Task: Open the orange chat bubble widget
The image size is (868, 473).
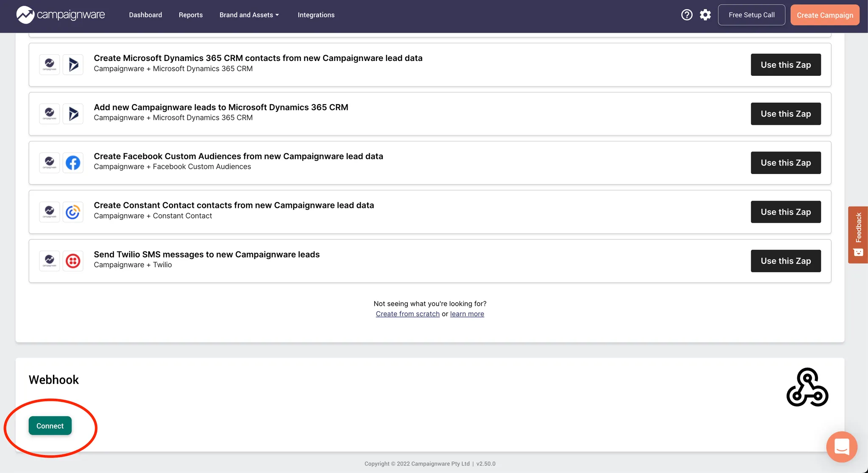Action: point(842,447)
